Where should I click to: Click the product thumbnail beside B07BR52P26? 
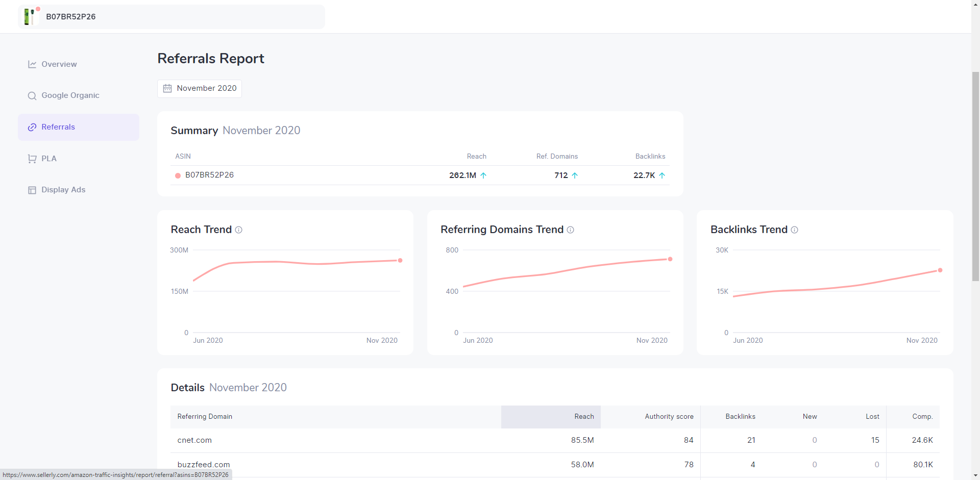30,16
